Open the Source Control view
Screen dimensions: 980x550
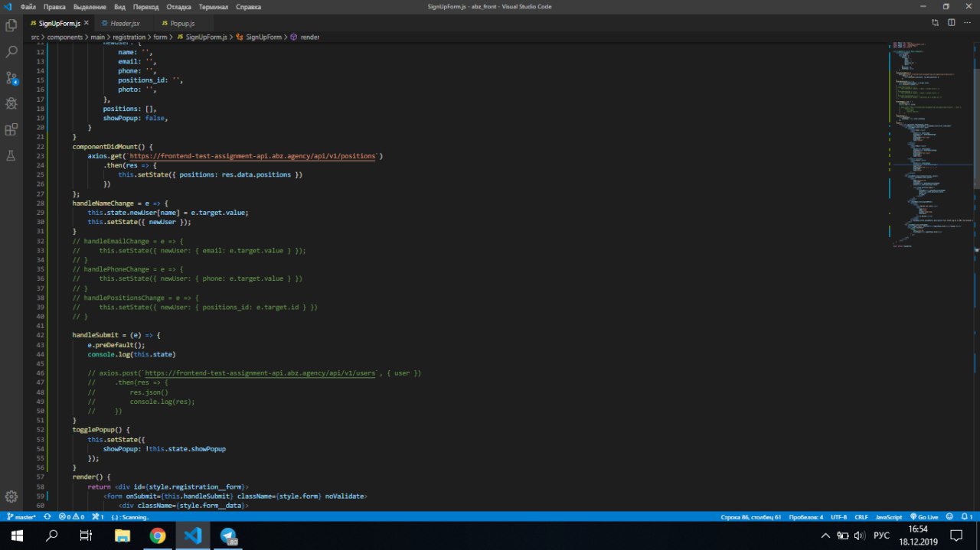pyautogui.click(x=11, y=78)
